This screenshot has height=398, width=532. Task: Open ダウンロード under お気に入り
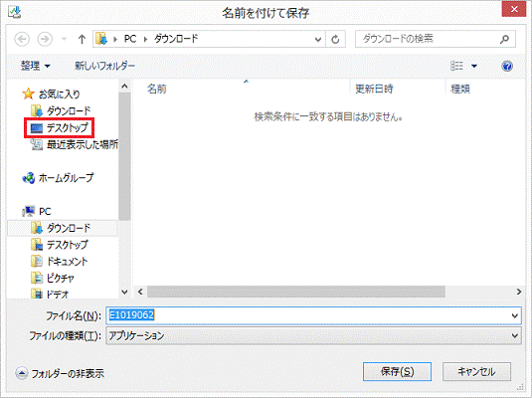[69, 110]
